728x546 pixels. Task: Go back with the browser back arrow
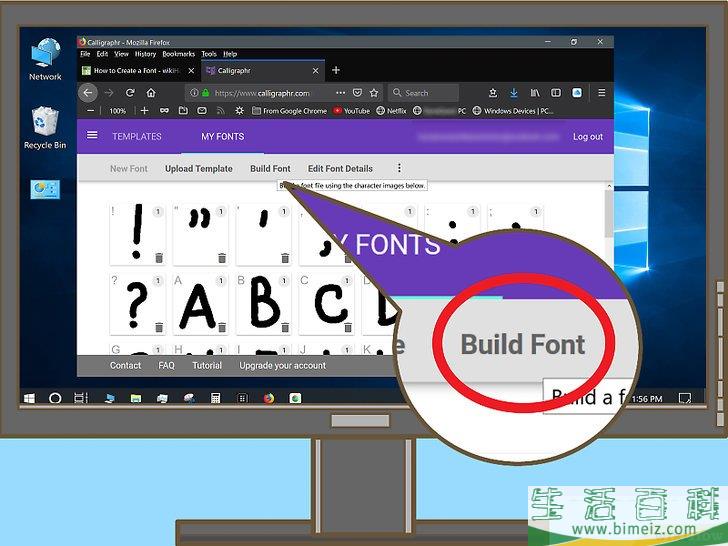pos(88,93)
